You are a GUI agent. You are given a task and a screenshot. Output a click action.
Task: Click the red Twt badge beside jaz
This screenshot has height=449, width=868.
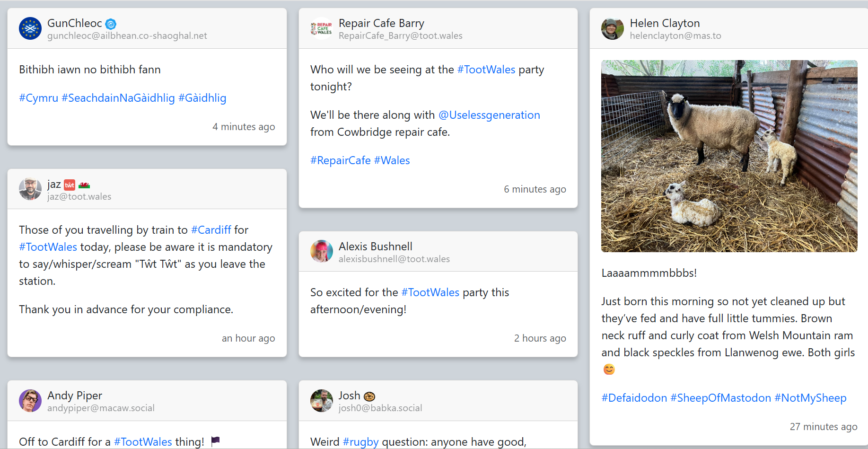click(x=70, y=185)
